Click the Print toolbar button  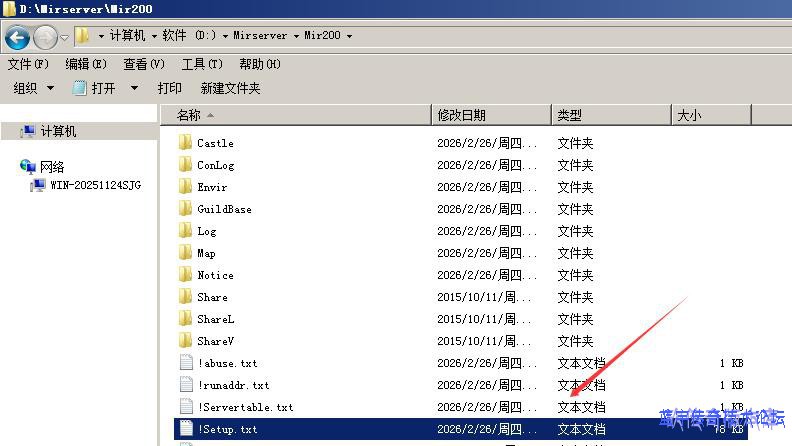(x=170, y=88)
